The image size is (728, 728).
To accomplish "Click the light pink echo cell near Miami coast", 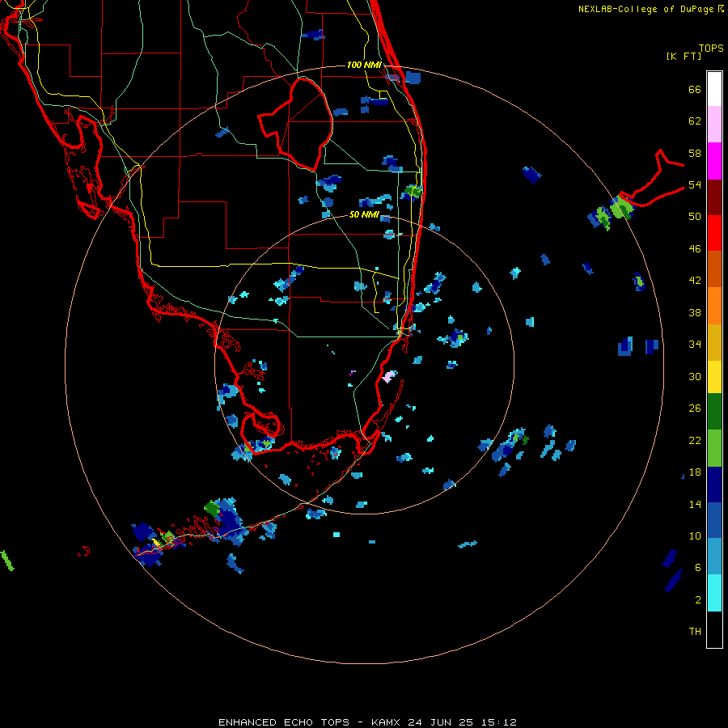I will pos(389,376).
